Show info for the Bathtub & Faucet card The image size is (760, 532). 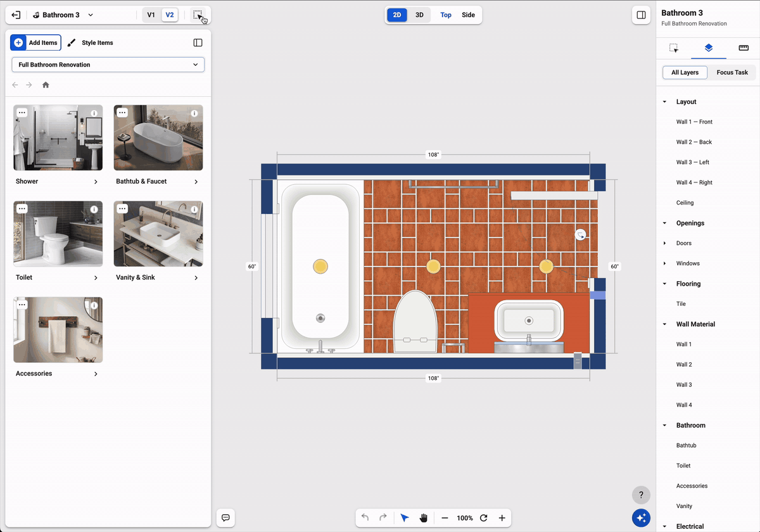point(194,113)
